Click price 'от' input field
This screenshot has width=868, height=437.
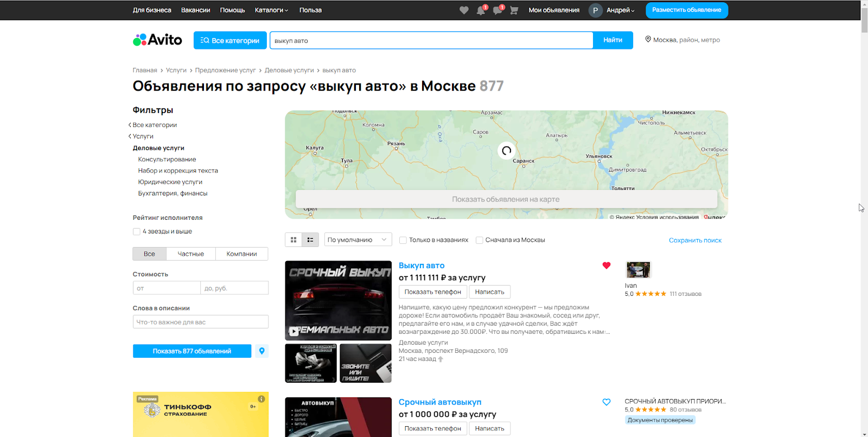[167, 288]
